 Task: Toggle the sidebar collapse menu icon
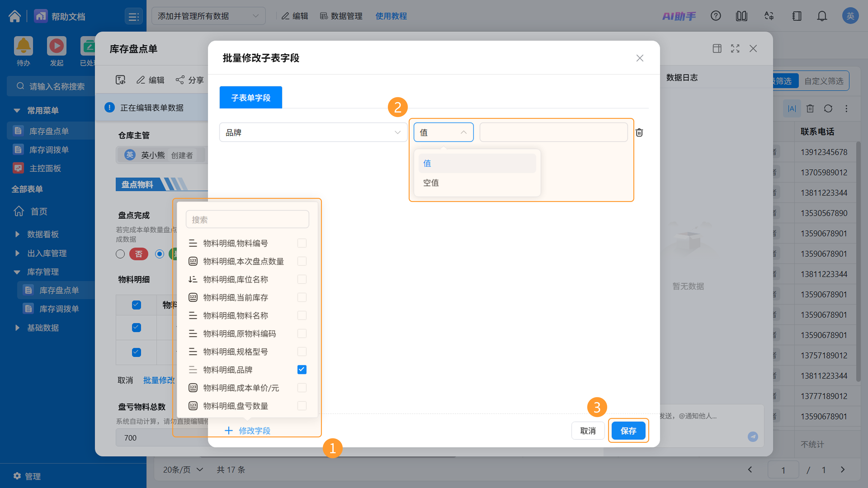pos(133,16)
